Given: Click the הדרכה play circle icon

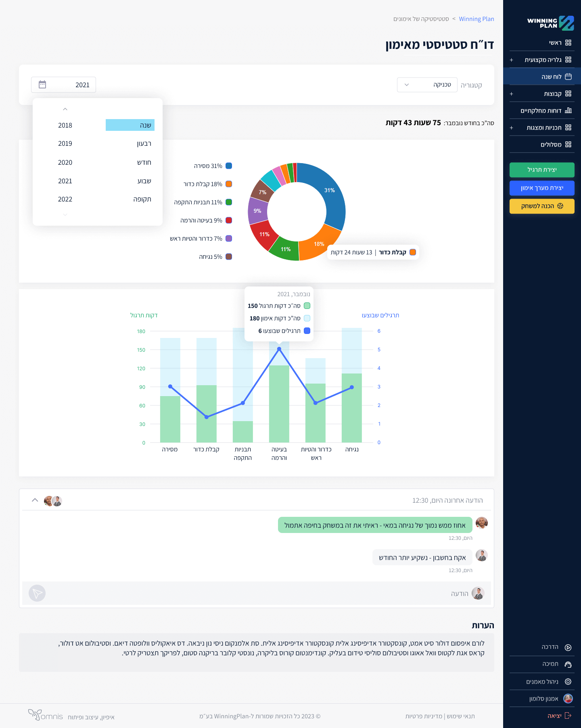Looking at the screenshot, I should point(568,647).
